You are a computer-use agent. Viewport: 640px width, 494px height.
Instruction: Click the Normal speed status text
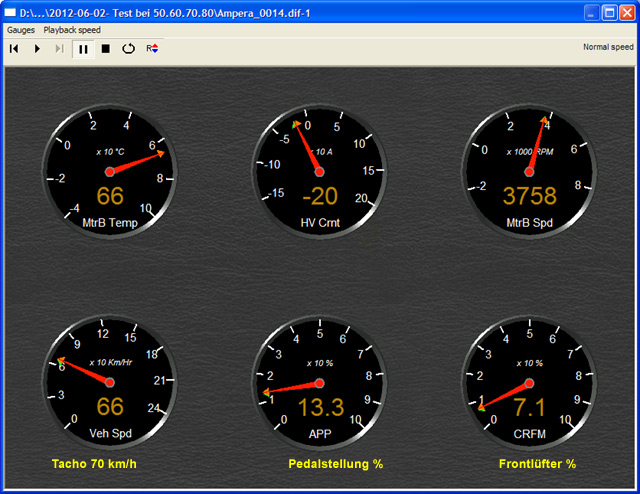click(x=607, y=47)
